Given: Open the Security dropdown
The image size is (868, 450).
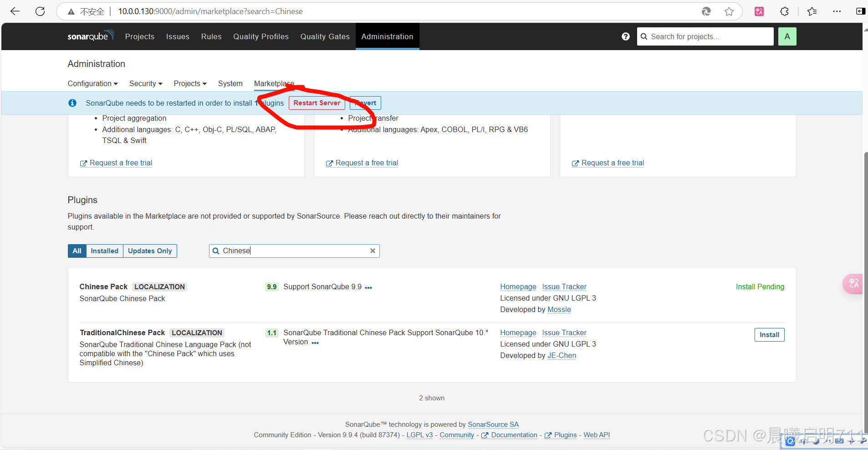Looking at the screenshot, I should point(146,83).
